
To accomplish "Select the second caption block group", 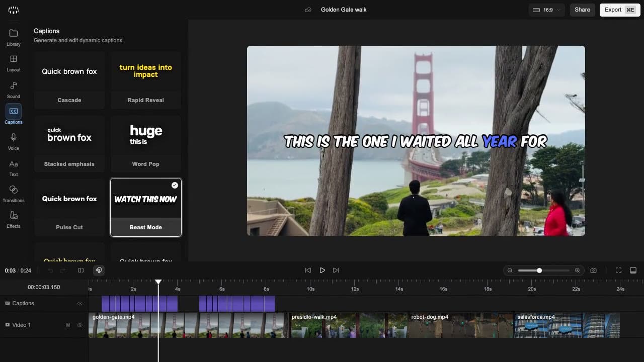I will (237, 304).
